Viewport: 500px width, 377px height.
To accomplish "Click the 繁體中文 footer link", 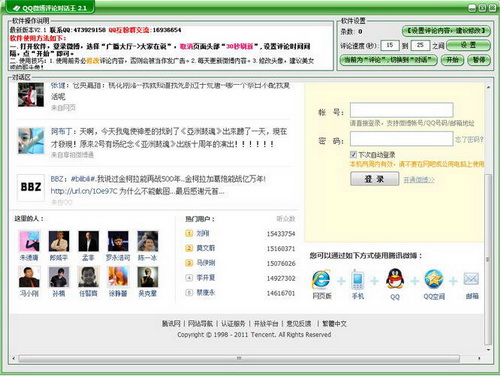I will coord(335,324).
